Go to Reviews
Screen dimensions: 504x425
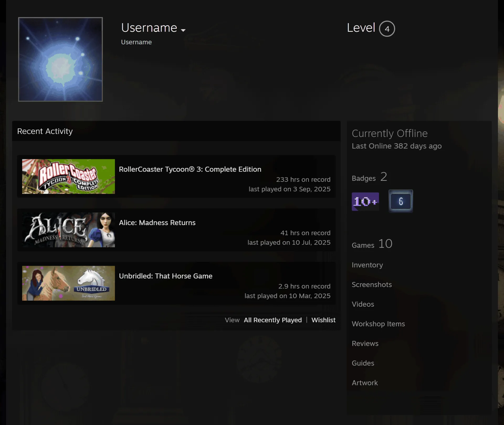(x=365, y=344)
